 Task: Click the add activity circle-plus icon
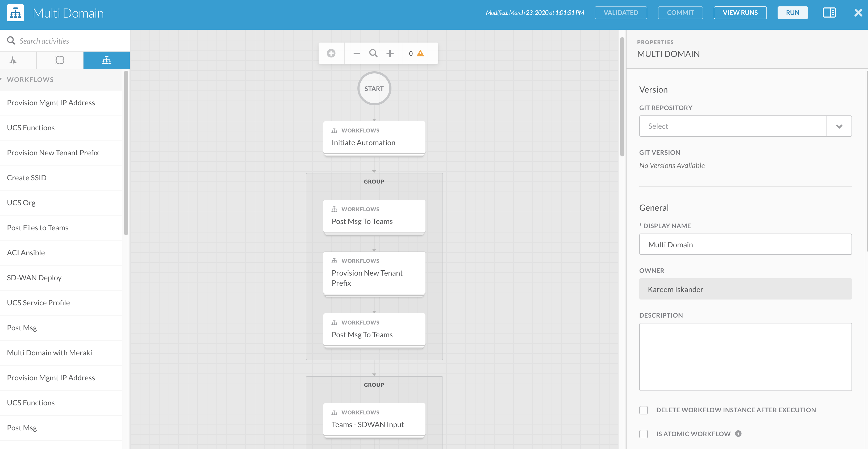[331, 53]
